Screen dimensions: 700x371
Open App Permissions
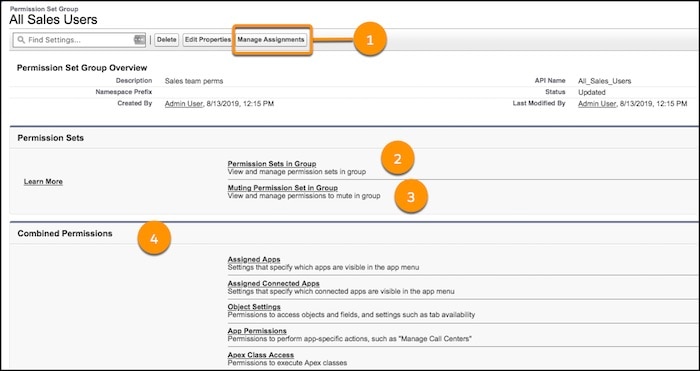click(x=257, y=331)
